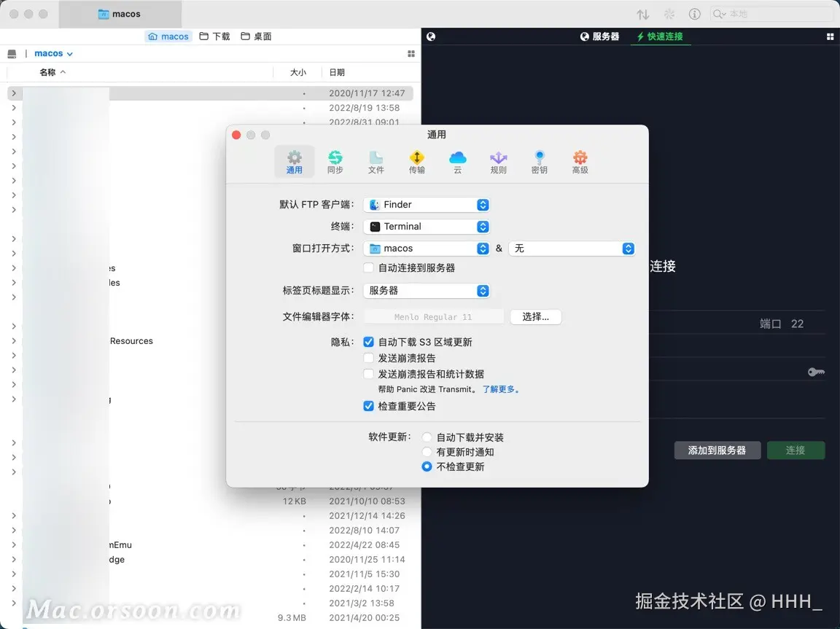Click the transfers arrows icon in toolbar
The height and width of the screenshot is (629, 840).
pos(643,15)
